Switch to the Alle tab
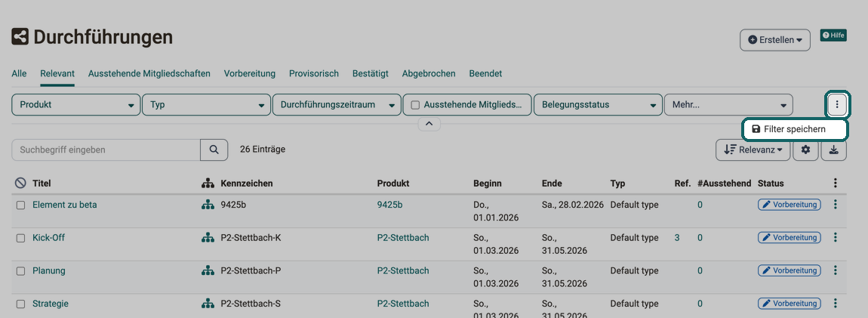The height and width of the screenshot is (318, 868). (x=19, y=73)
